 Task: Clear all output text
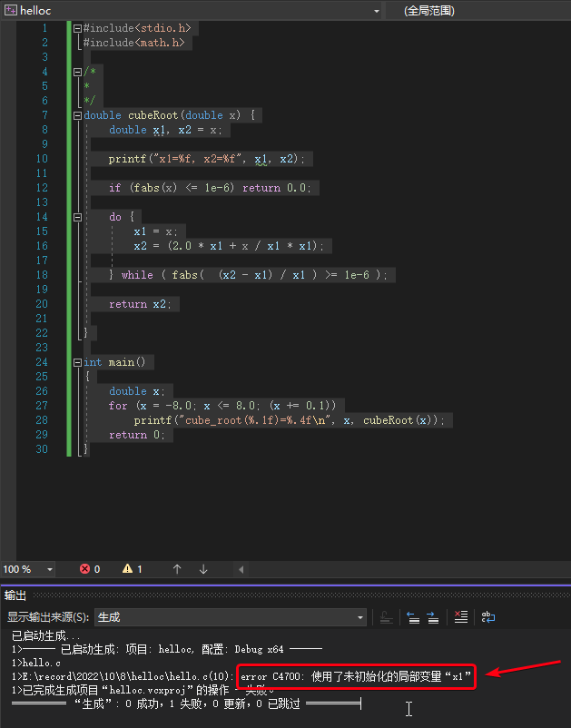(461, 617)
